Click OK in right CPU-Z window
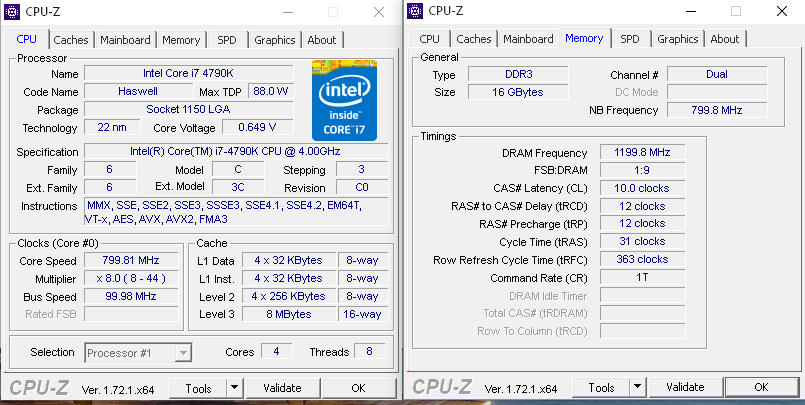This screenshot has width=805, height=405. pyautogui.click(x=762, y=387)
